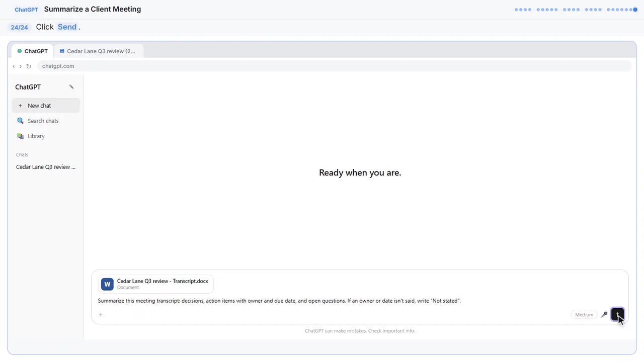The image size is (644, 362).
Task: Click the Word document icon on attachment
Action: point(107,284)
